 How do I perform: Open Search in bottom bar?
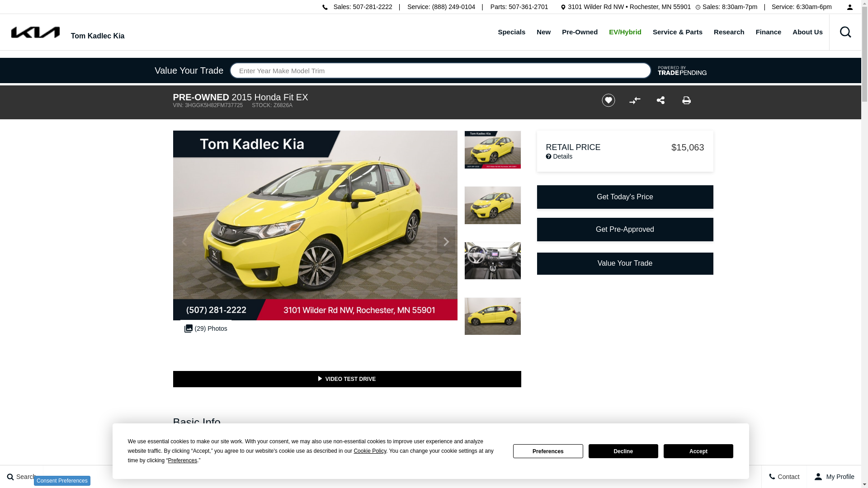[21, 477]
